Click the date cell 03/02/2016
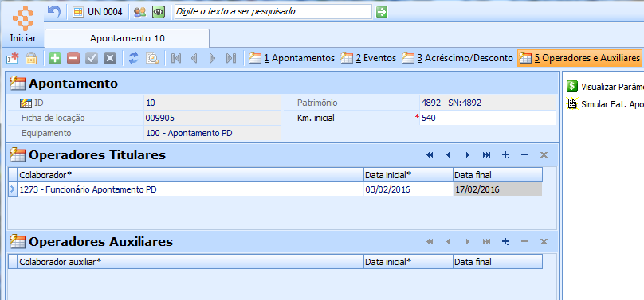Image resolution: width=644 pixels, height=300 pixels. coord(408,189)
